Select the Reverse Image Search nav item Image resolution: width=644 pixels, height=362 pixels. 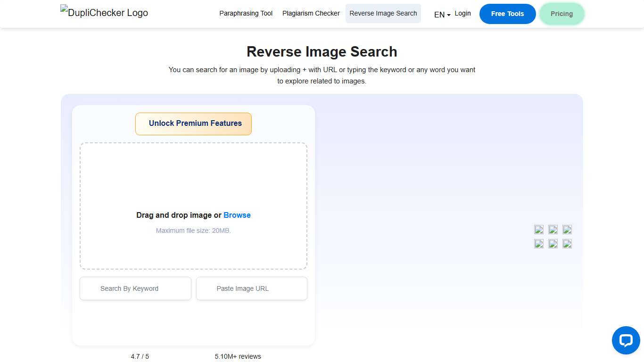tap(383, 13)
